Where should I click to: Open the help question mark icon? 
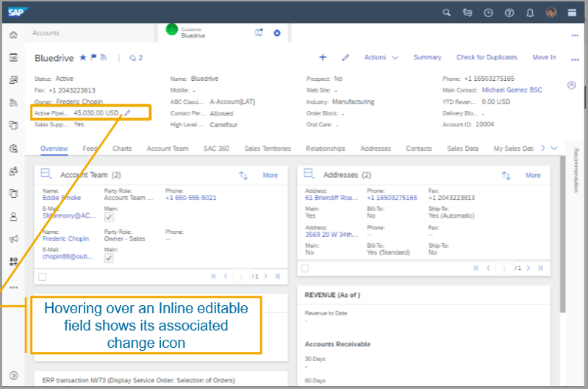509,13
